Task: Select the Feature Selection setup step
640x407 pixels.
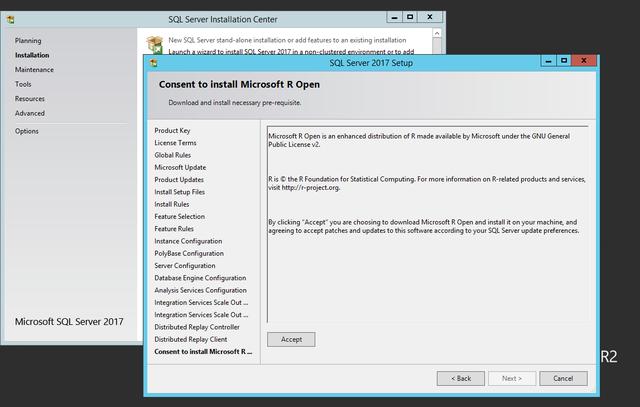Action: [180, 216]
